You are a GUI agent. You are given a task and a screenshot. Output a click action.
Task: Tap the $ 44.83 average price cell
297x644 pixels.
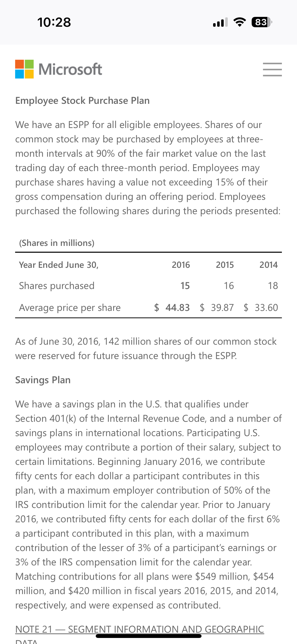[x=172, y=308]
